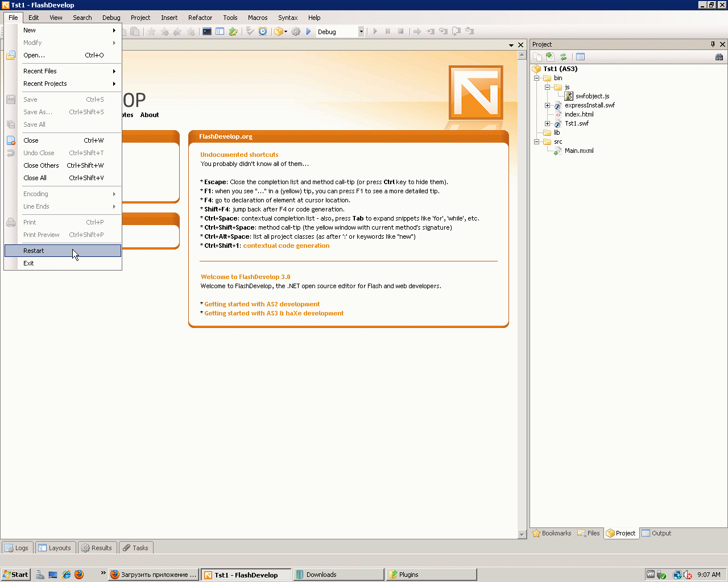Select the lib folder in Project tree
728x582 pixels.
[557, 132]
